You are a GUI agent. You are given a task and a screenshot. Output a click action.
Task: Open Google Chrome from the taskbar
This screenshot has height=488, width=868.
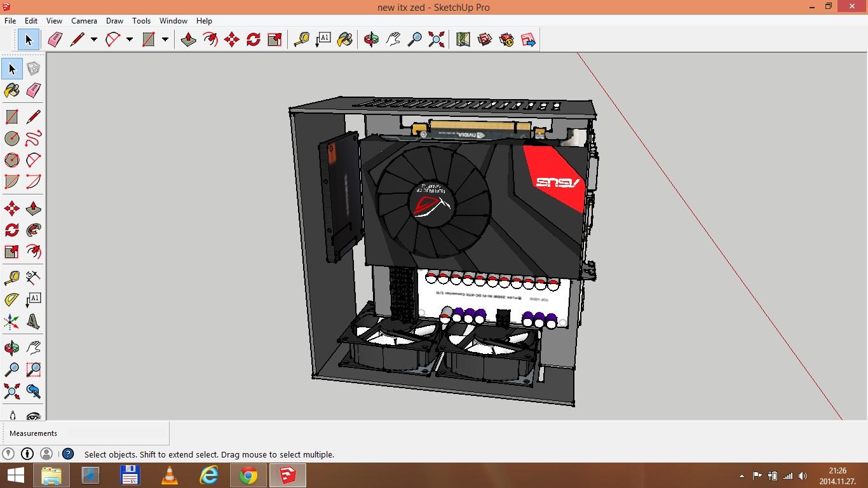tap(248, 475)
